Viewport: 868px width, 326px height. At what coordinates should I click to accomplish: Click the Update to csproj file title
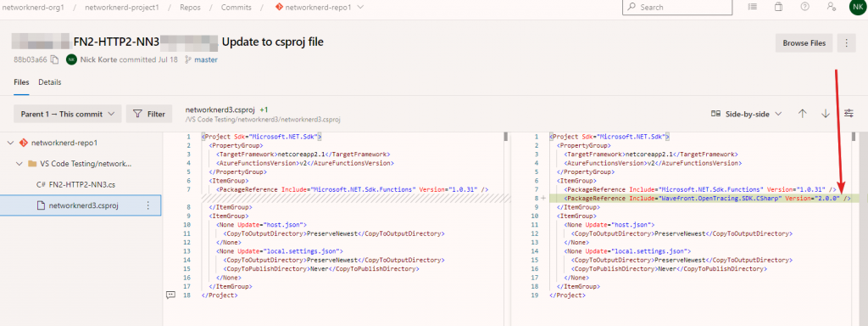[272, 42]
